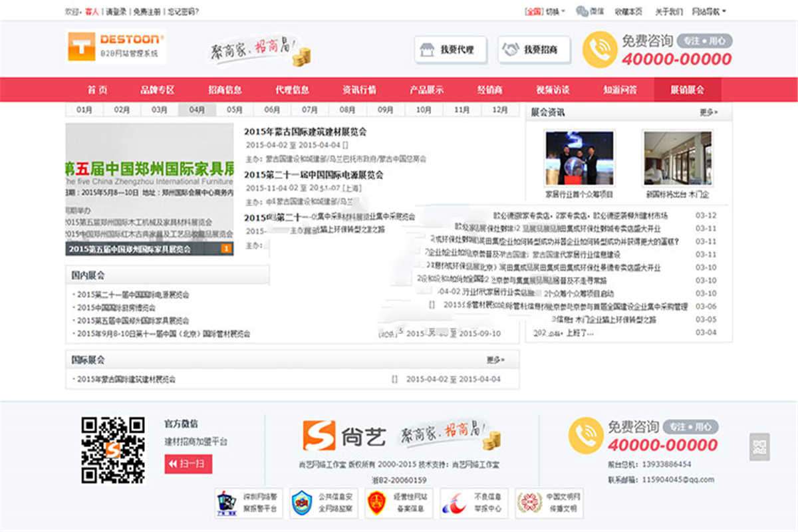Click the 关于我们 link
Viewport: 798px width, 532px height.
coord(668,11)
